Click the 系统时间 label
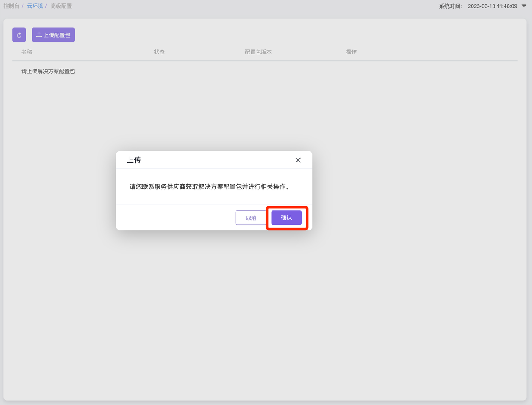 450,6
